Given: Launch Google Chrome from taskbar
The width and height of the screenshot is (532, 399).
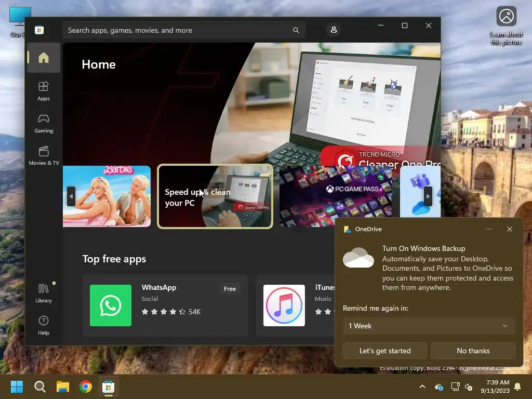Looking at the screenshot, I should [86, 387].
